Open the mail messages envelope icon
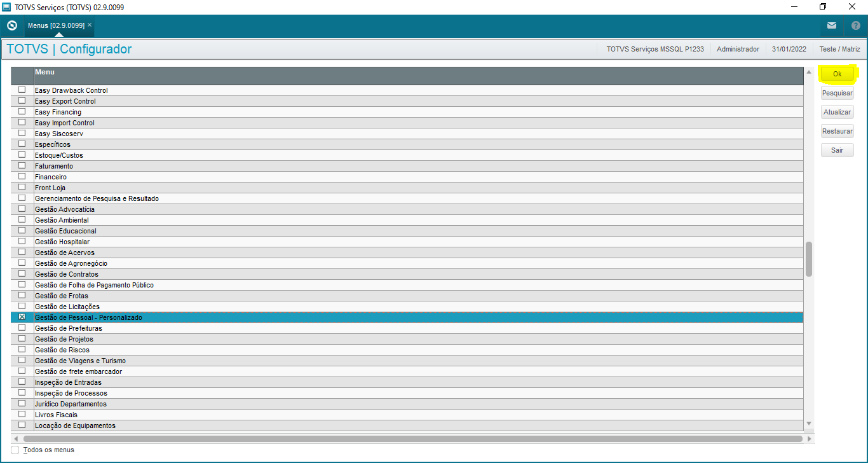 [x=832, y=25]
